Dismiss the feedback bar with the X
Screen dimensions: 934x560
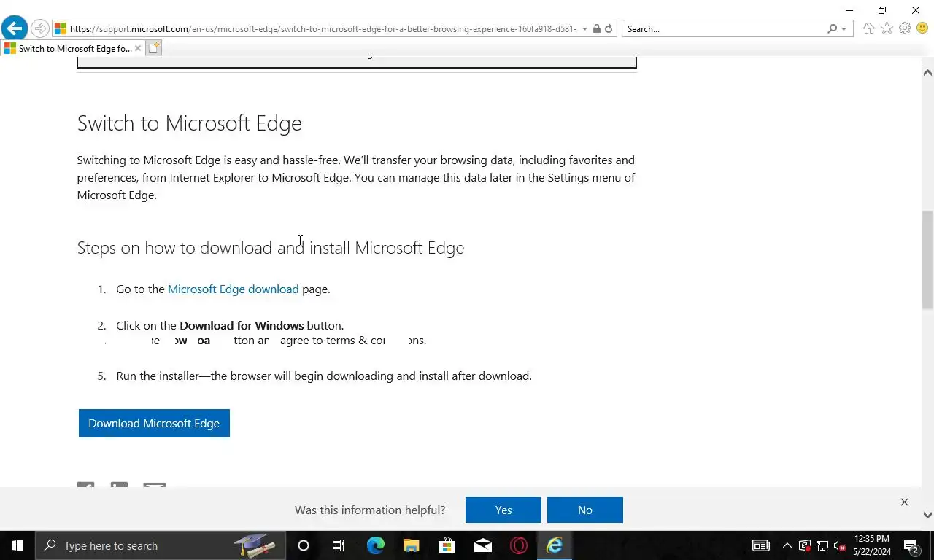[904, 502]
